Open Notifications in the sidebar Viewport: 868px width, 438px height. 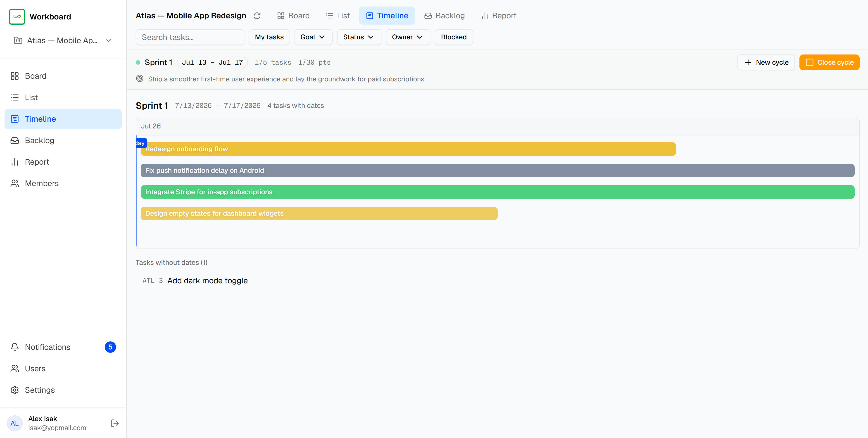[63, 347]
